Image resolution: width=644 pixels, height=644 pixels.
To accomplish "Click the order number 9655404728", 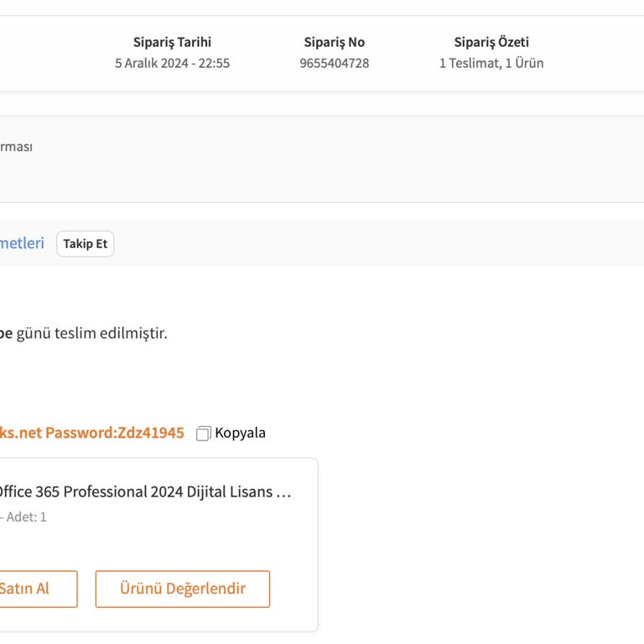I will [x=334, y=63].
